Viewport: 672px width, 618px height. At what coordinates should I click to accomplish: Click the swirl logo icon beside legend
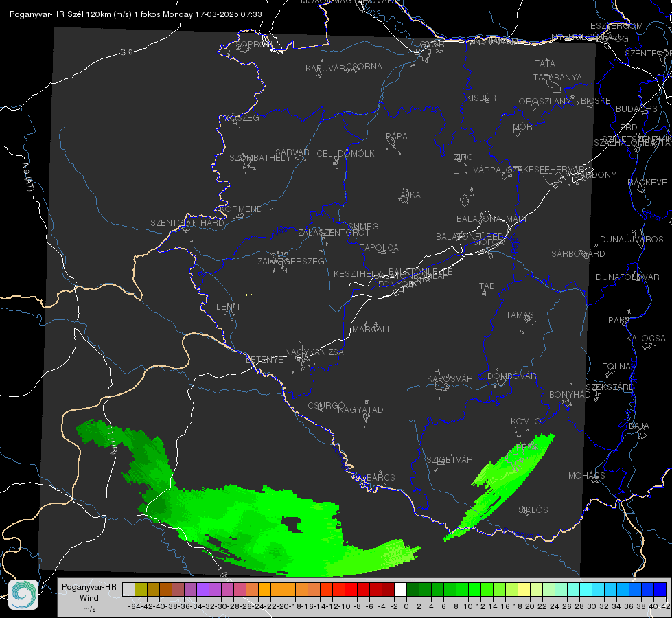tap(23, 595)
